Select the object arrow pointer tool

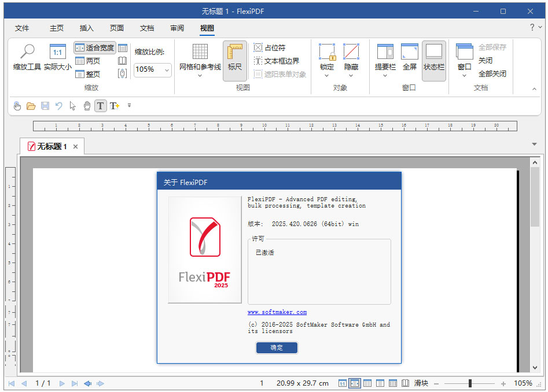(x=73, y=106)
